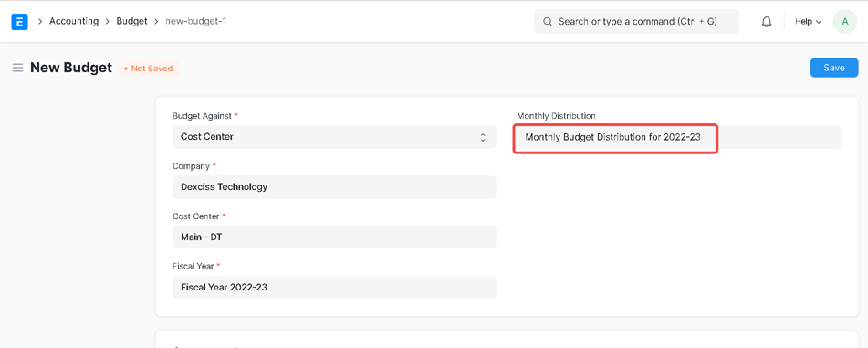Click the New Budget page title
868x348 pixels.
71,68
